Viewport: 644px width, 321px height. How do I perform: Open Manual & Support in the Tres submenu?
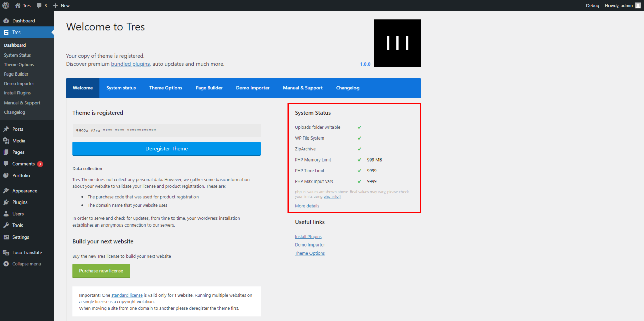click(22, 103)
